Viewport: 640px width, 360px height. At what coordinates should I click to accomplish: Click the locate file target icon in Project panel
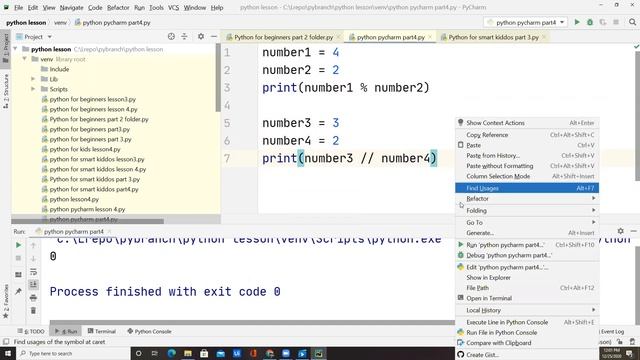pyautogui.click(x=171, y=37)
